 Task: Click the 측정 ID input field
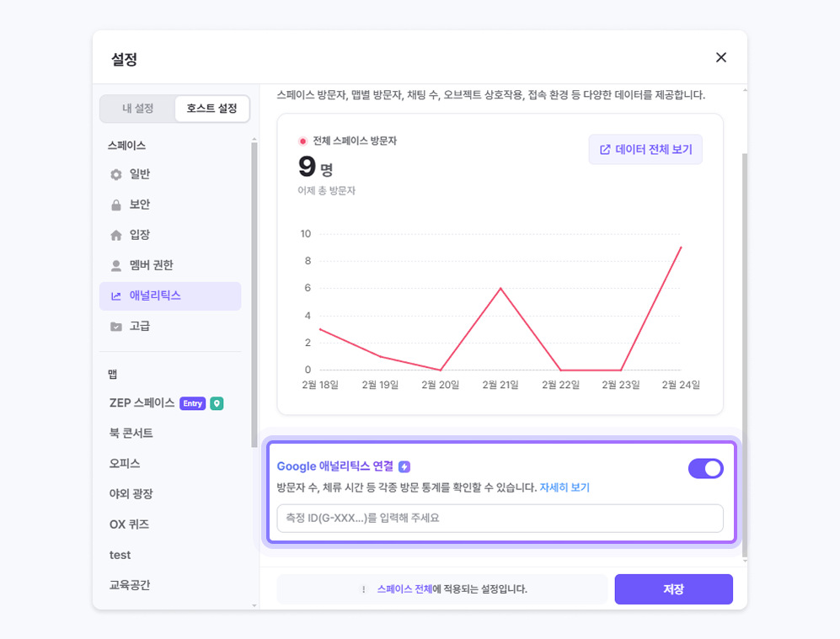[500, 518]
